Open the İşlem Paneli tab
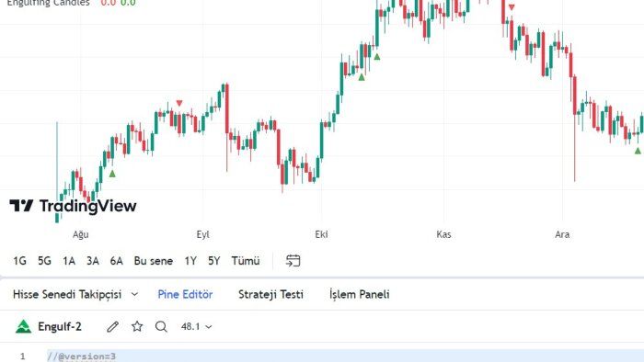 tap(360, 294)
